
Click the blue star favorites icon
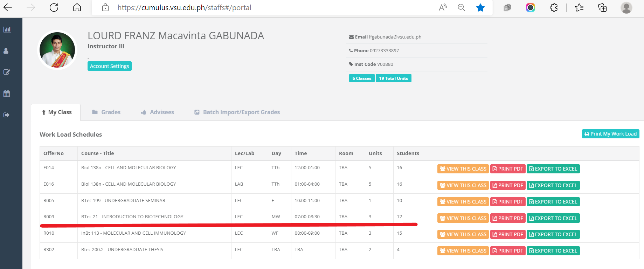480,7
